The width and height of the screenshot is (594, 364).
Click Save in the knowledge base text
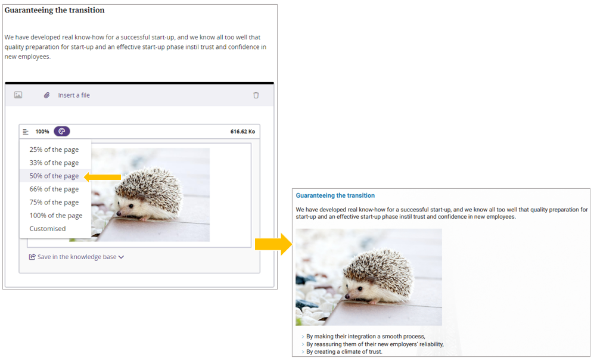[77, 257]
